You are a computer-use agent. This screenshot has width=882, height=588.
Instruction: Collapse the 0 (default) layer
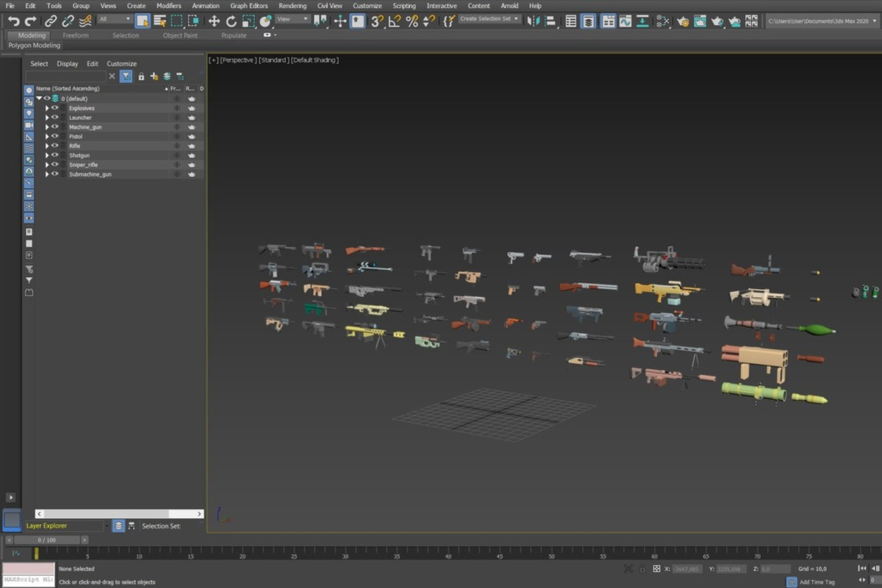39,98
